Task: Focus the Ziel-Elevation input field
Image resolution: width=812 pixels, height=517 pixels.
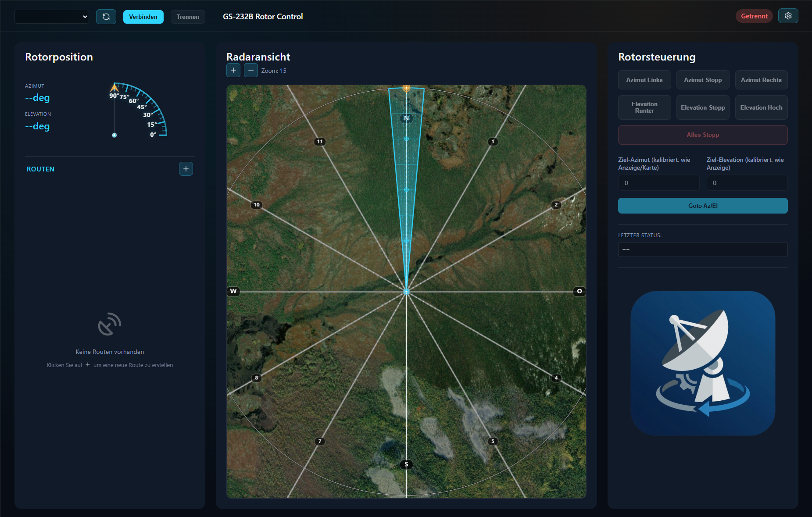Action: [747, 183]
